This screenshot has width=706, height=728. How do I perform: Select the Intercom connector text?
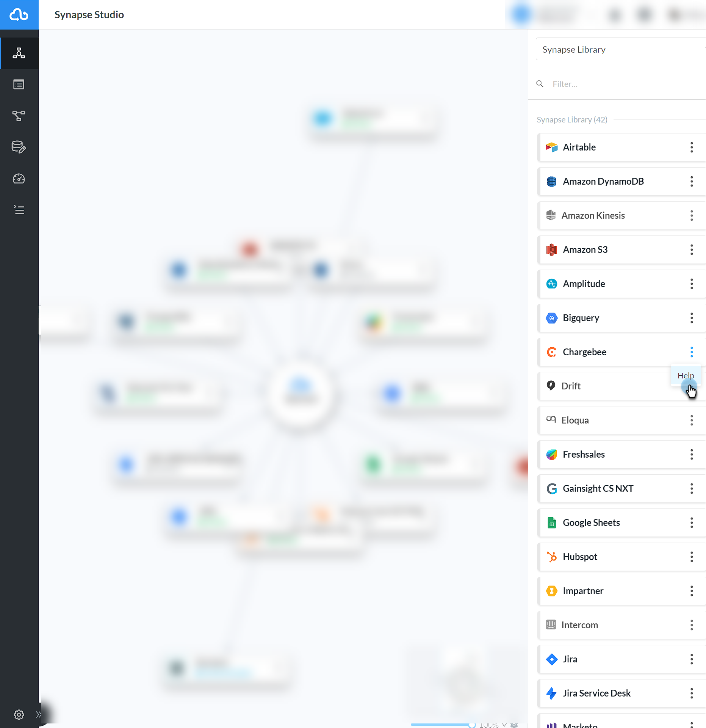pyautogui.click(x=579, y=625)
